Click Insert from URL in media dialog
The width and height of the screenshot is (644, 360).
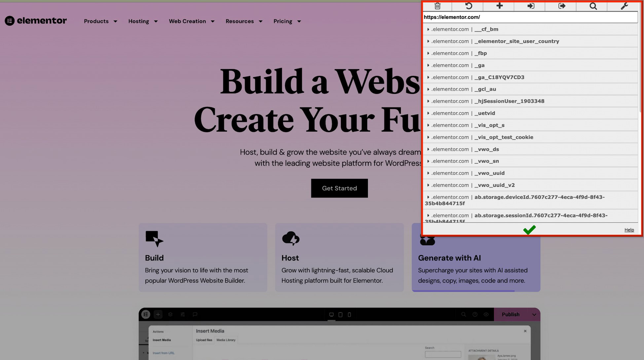pyautogui.click(x=163, y=353)
